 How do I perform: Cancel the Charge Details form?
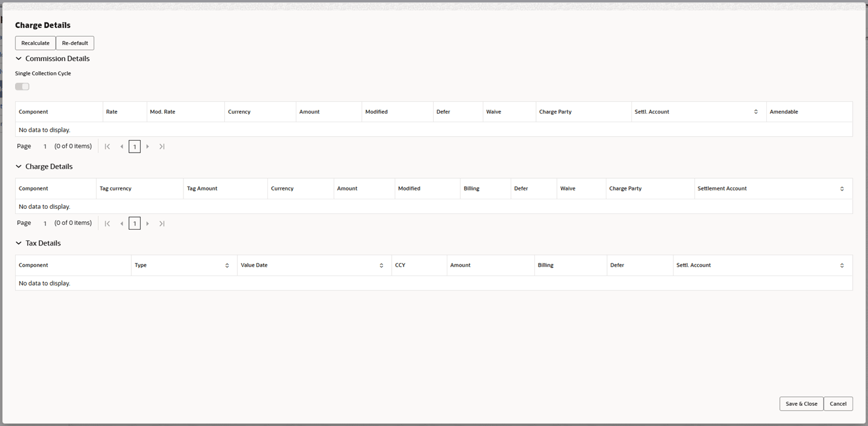click(x=838, y=404)
